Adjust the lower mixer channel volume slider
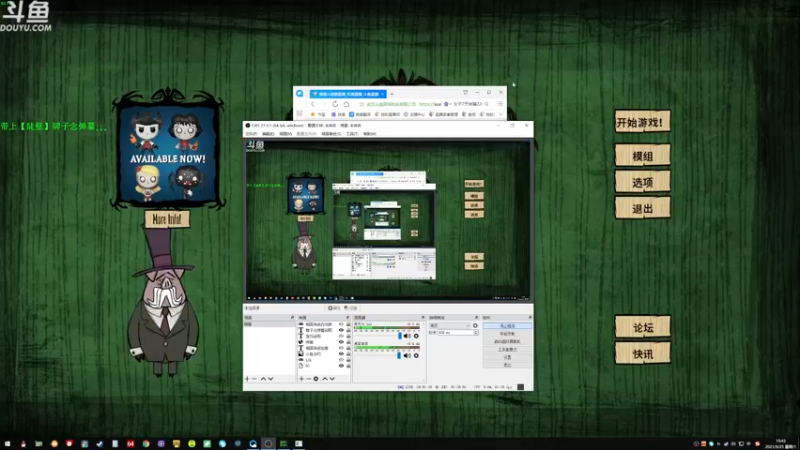The height and width of the screenshot is (450, 800). tap(399, 356)
